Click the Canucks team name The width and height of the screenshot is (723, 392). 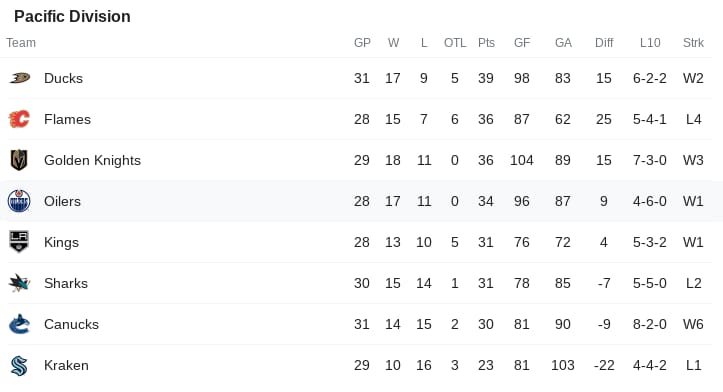click(71, 324)
